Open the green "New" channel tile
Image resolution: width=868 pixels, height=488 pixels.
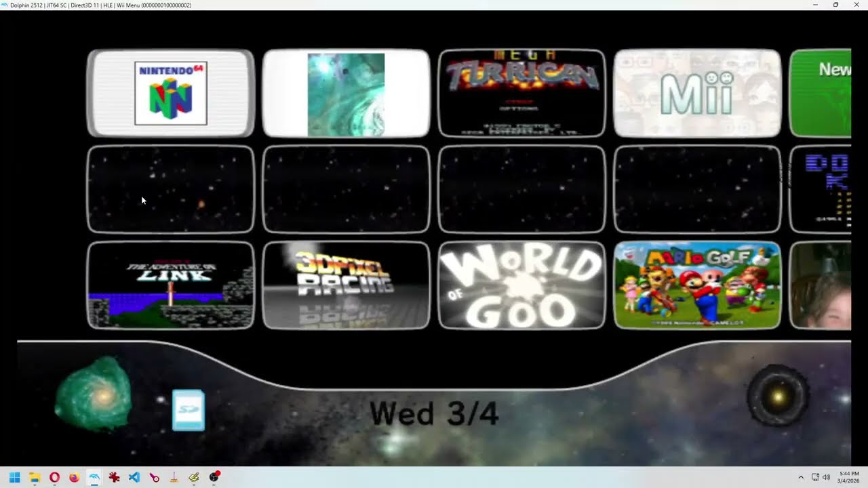820,94
